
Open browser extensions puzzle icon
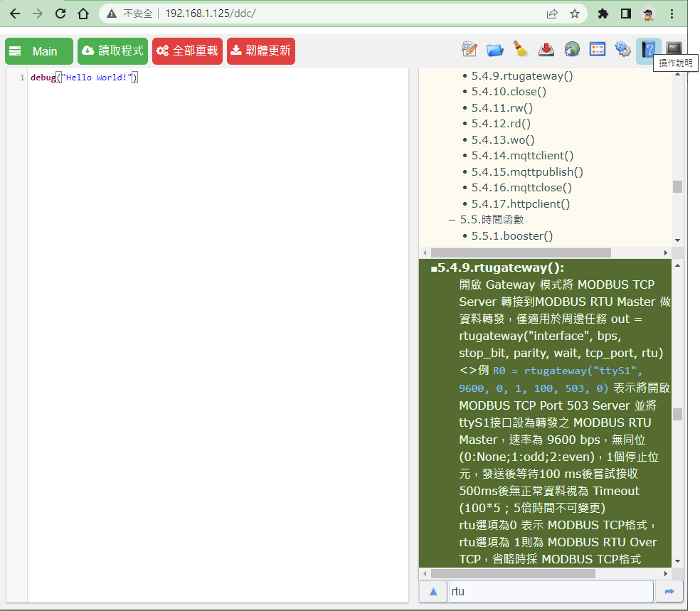coord(603,14)
